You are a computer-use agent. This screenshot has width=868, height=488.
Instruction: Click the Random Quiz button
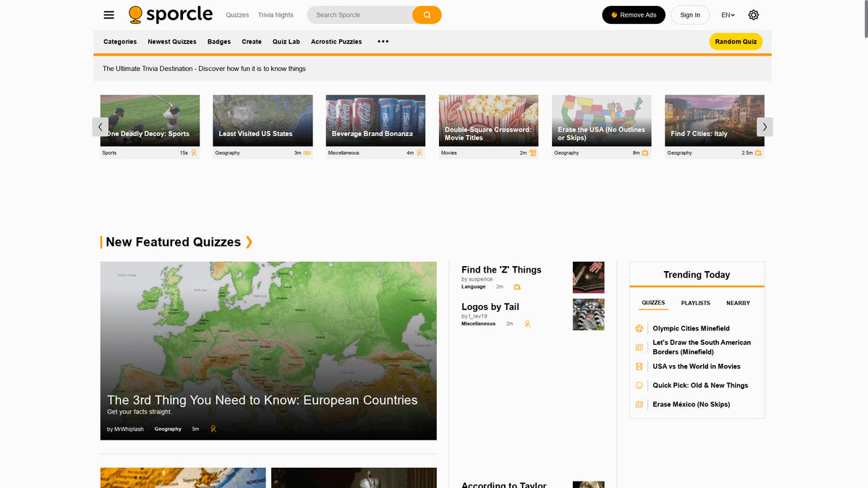click(736, 41)
